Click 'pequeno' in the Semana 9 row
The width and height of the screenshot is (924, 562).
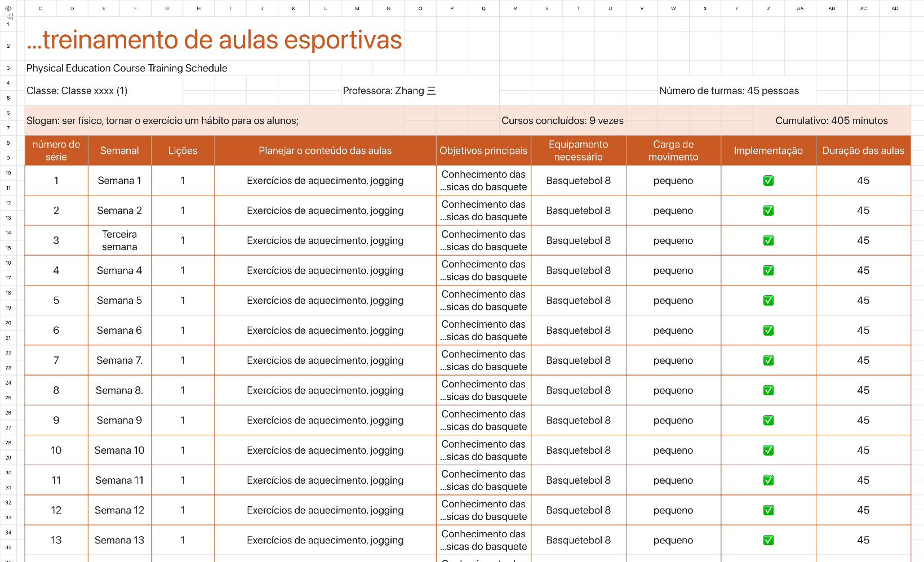point(673,420)
